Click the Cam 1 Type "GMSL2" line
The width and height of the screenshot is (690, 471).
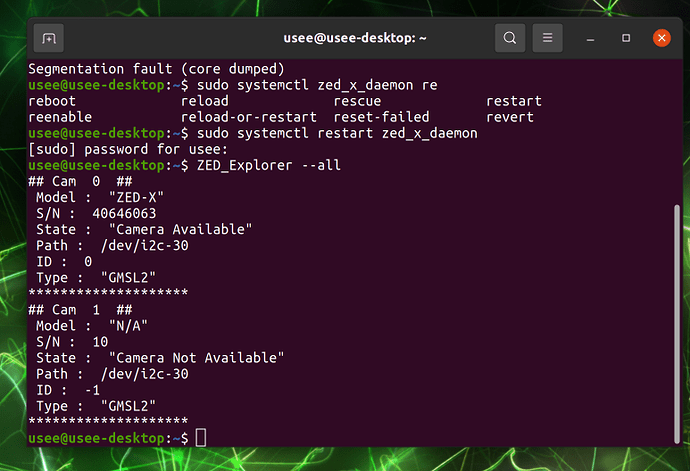96,406
